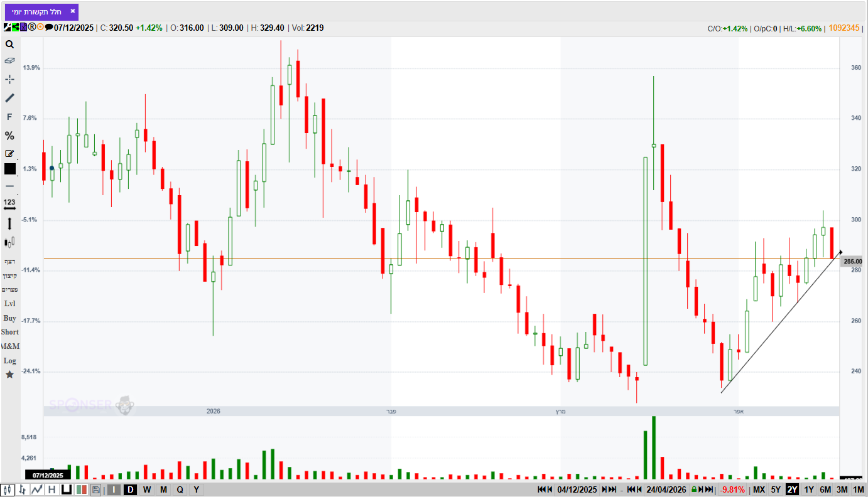Toggle the green lock on end date
The width and height of the screenshot is (868, 497).
pyautogui.click(x=694, y=489)
